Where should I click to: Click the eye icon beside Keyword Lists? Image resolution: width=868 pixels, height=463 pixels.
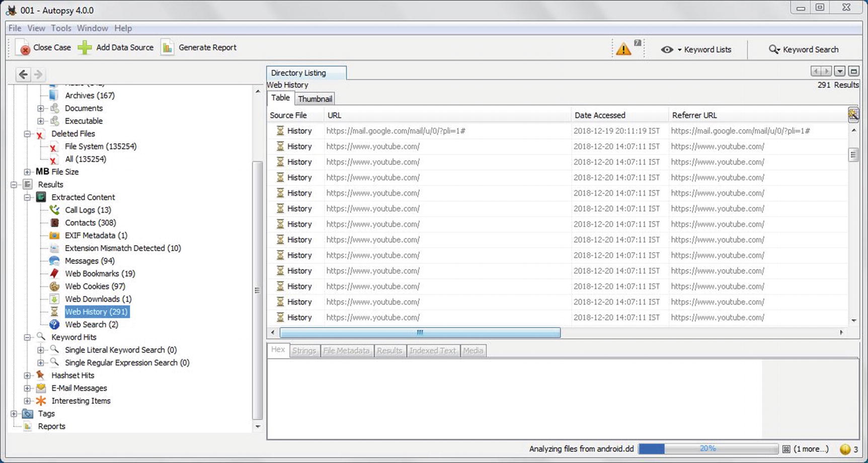point(667,49)
